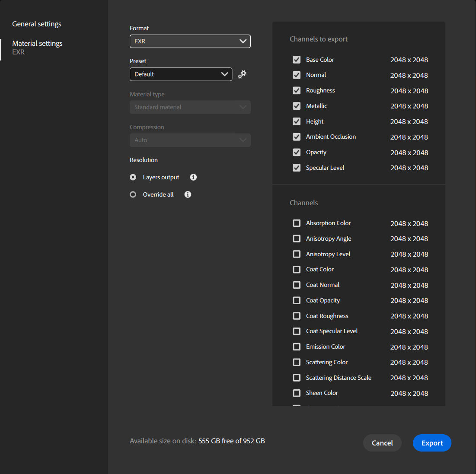Enable the Coat Normal channel
The width and height of the screenshot is (476, 474).
[297, 285]
